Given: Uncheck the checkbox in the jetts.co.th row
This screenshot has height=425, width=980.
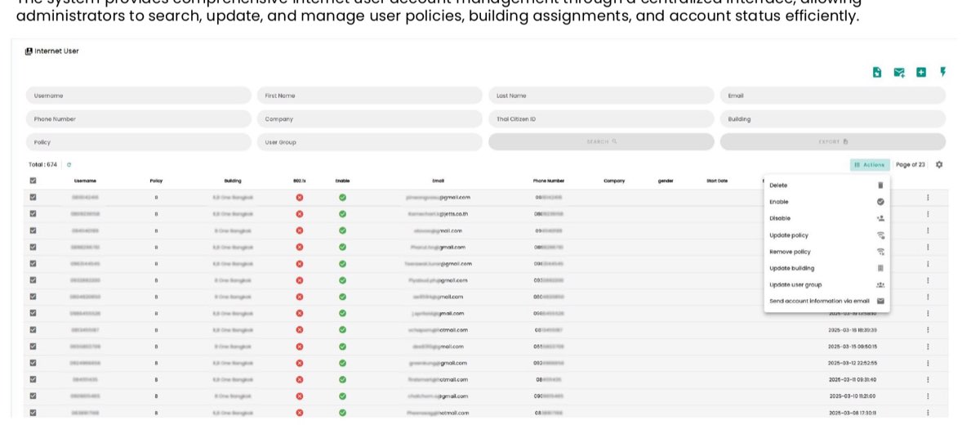Looking at the screenshot, I should (33, 213).
